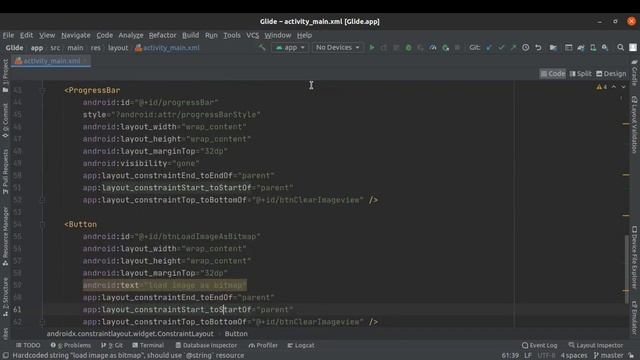Click Button in the XML breadcrumb
The height and width of the screenshot is (360, 640).
tap(236, 334)
